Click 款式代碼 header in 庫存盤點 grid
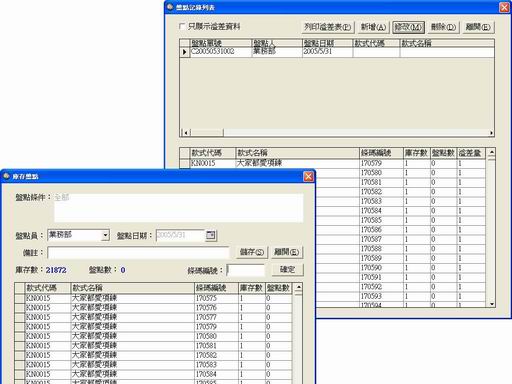Viewport: 512px width, 384px height. point(48,288)
